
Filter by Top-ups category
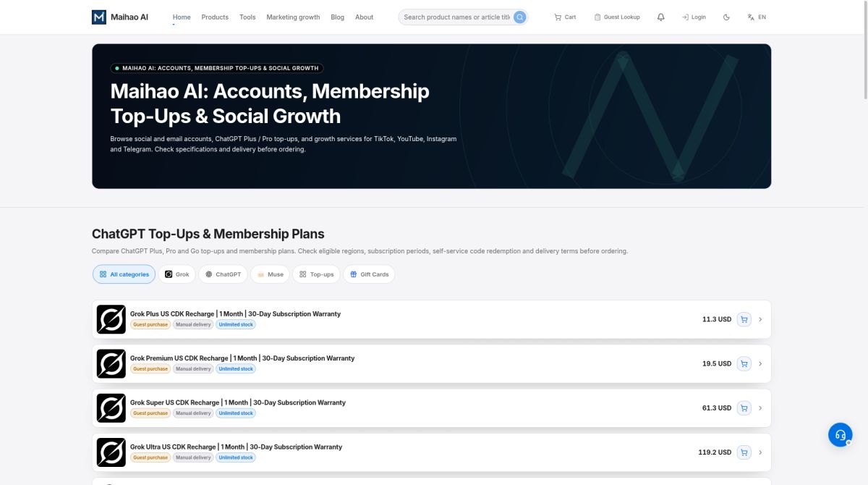316,274
